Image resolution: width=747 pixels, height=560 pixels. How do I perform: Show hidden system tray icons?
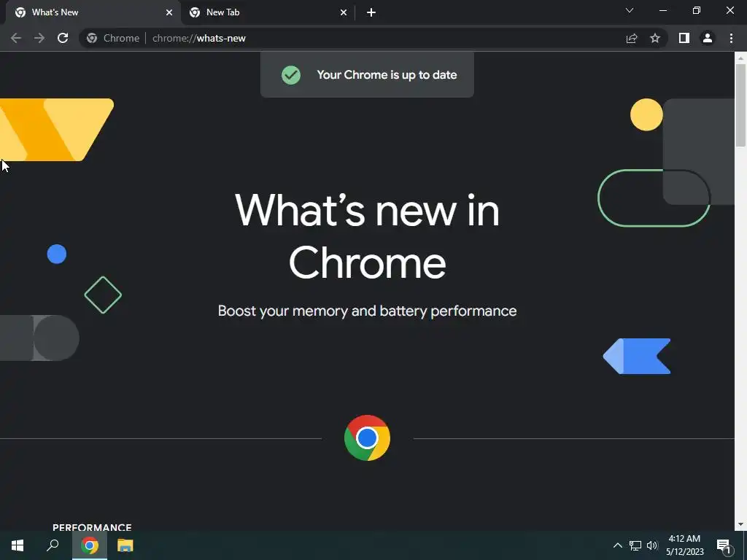(617, 545)
